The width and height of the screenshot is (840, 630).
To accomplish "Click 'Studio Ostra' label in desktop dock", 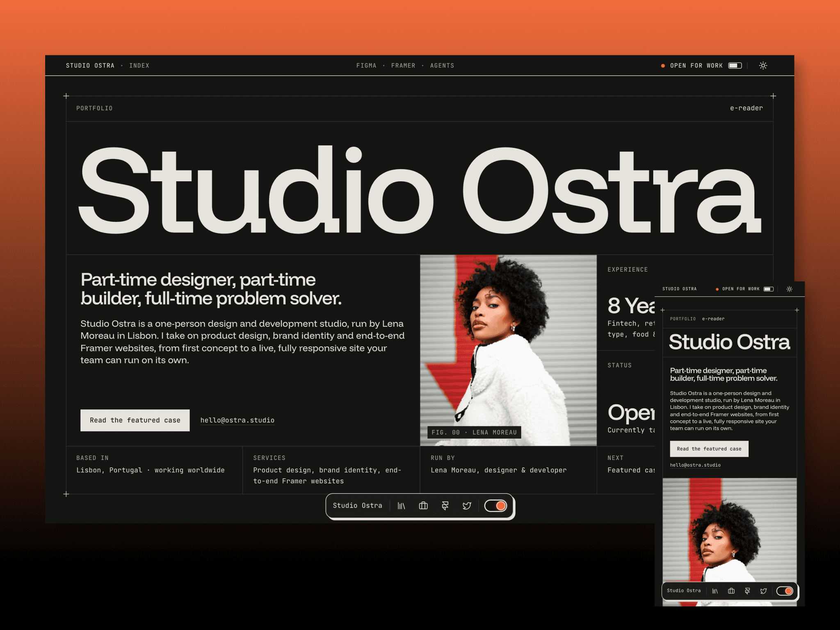I will (357, 506).
